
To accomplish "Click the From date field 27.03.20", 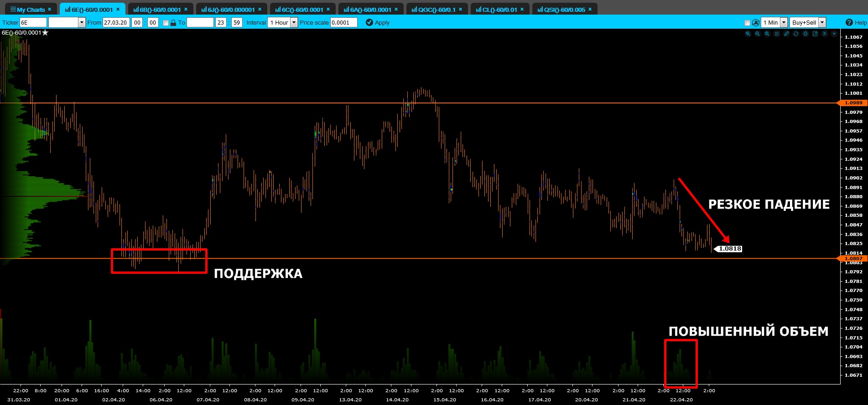I will (x=116, y=23).
